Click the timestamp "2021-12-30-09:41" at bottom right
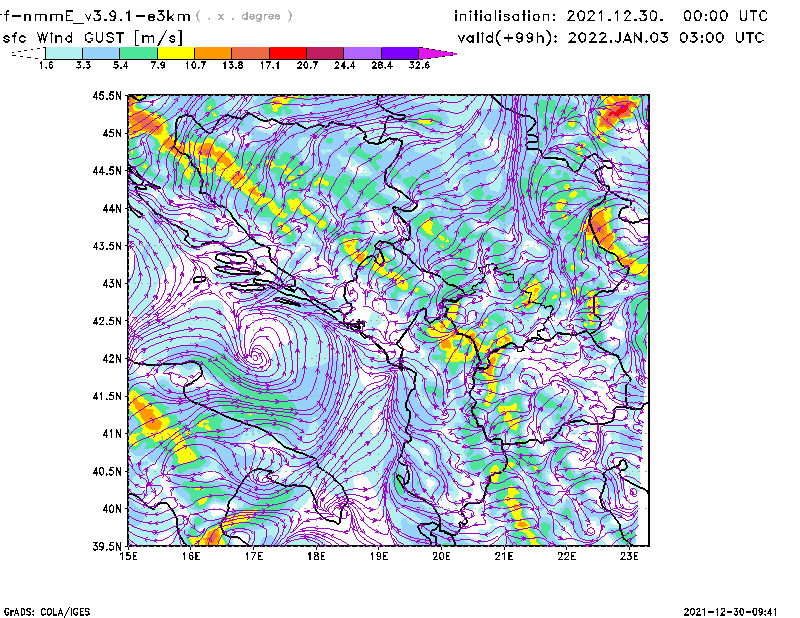The width and height of the screenshot is (800, 618). tap(738, 610)
